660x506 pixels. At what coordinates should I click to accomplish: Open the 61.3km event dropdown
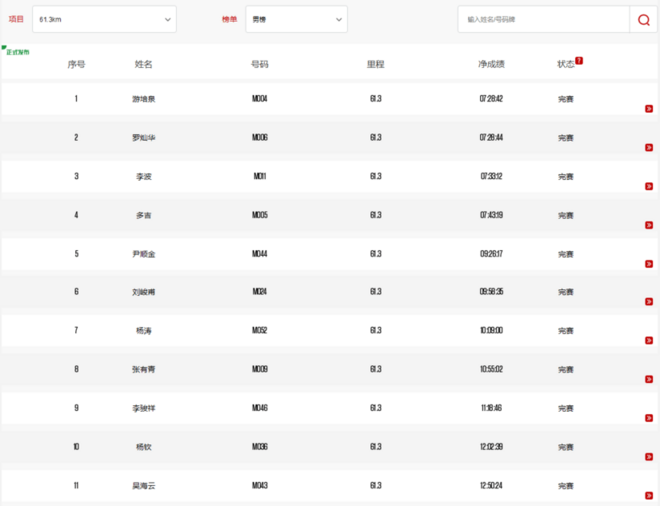tap(104, 20)
